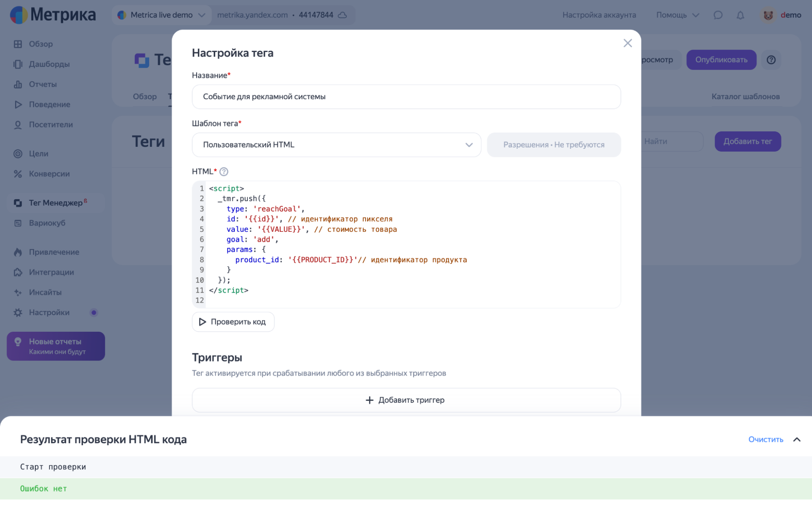
Task: Click Добавить триггер button
Action: click(x=406, y=400)
